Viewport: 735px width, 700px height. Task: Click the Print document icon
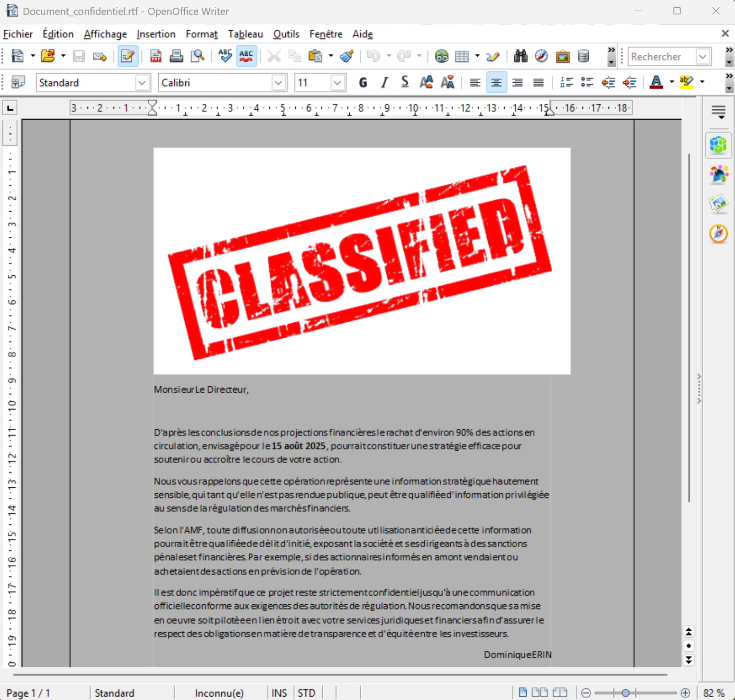176,56
